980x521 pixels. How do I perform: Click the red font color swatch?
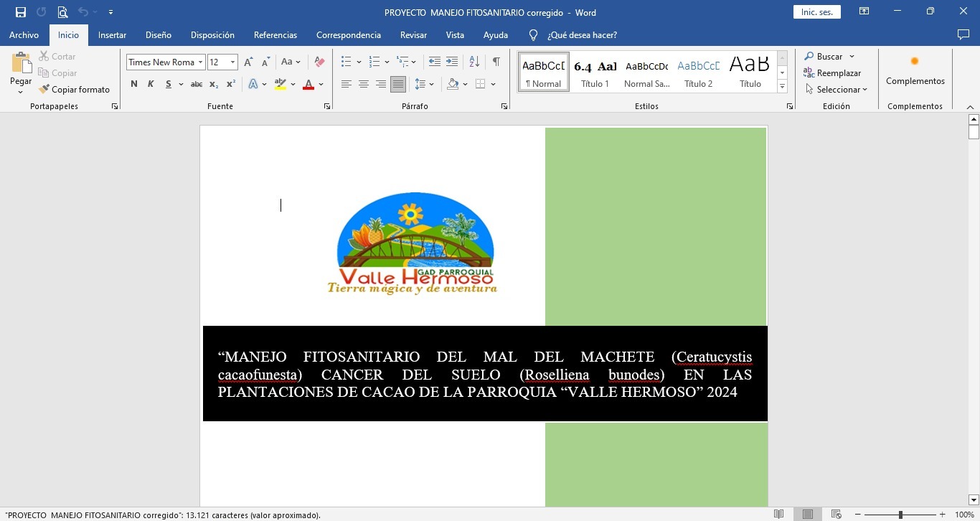(308, 85)
